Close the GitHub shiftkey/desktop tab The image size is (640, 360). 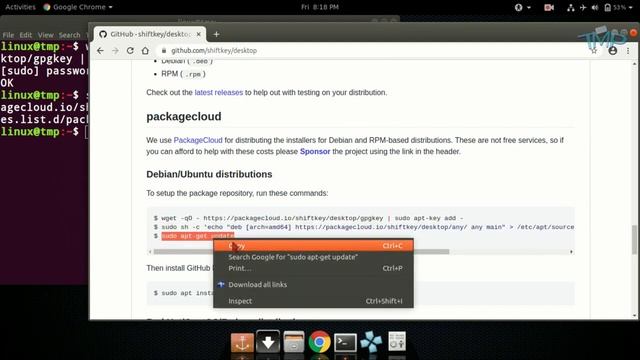pos(198,34)
